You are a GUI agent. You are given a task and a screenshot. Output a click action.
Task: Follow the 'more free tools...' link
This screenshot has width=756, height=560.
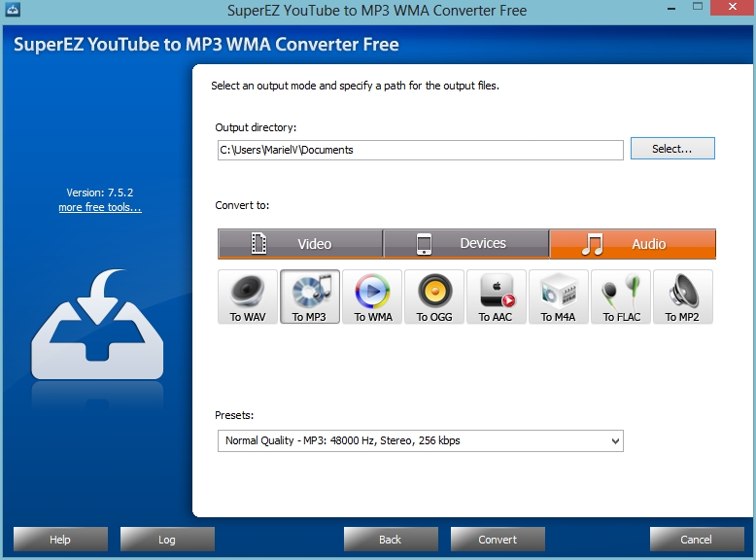tap(99, 208)
